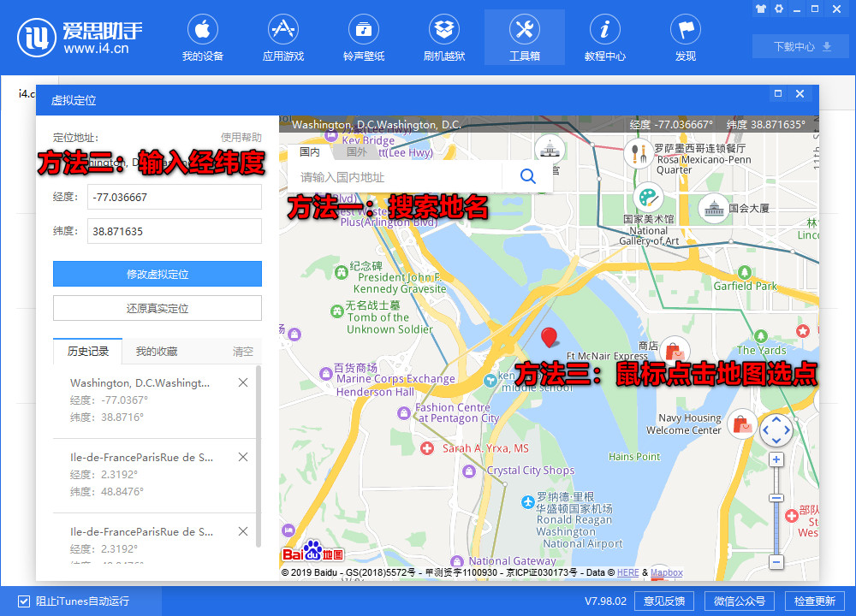Go to 铃声壁纸 ringtones and wallpapers
Screen dimensions: 856x616
[x=364, y=39]
